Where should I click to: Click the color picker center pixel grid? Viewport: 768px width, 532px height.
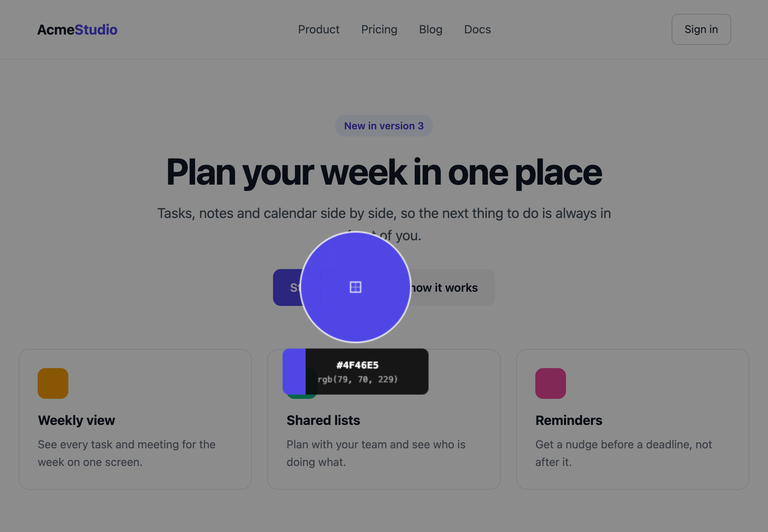coord(355,287)
